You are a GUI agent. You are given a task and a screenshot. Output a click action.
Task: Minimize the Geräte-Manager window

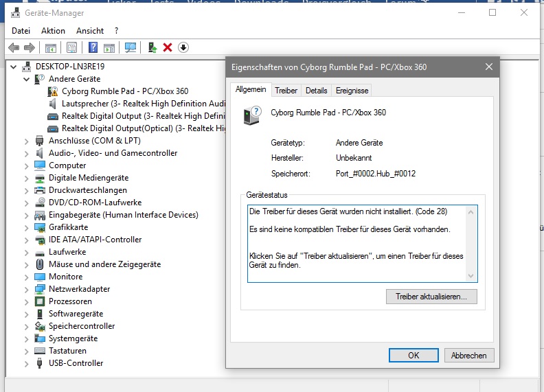click(461, 12)
